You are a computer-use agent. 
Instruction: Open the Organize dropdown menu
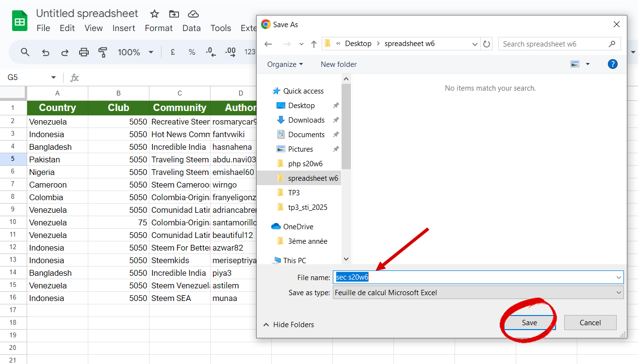coord(285,64)
